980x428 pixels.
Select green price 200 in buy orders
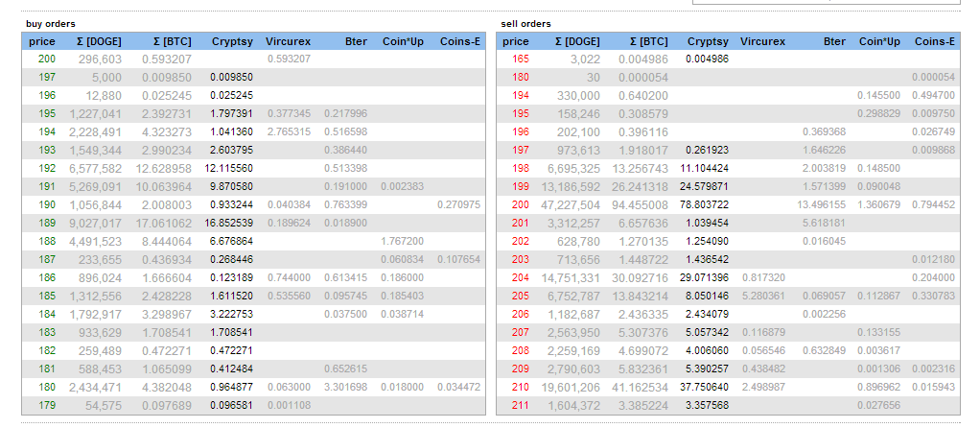pyautogui.click(x=47, y=59)
